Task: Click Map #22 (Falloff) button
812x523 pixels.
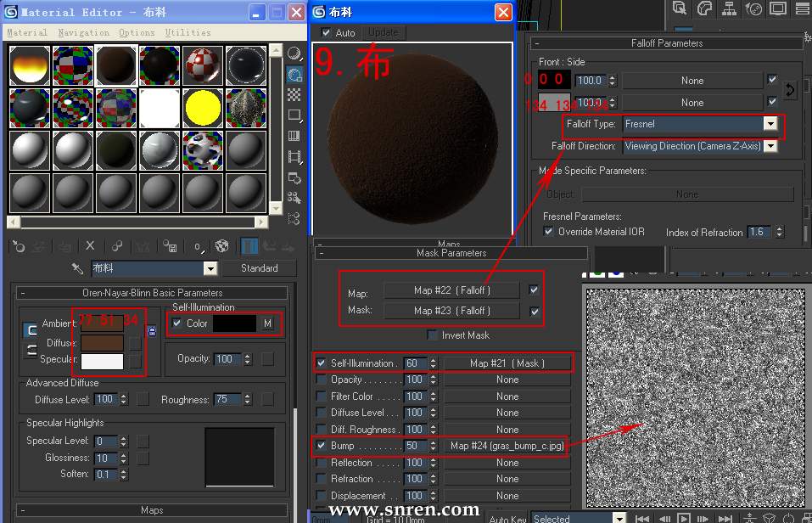Action: 451,290
